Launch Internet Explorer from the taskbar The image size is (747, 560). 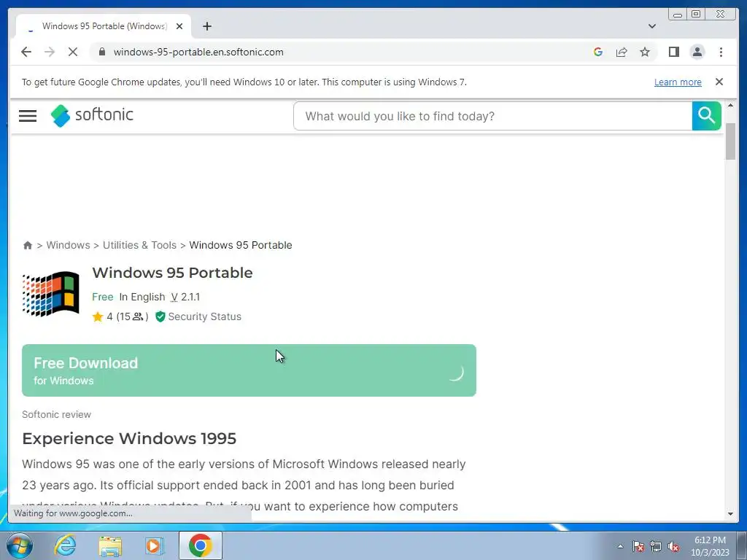pos(65,545)
